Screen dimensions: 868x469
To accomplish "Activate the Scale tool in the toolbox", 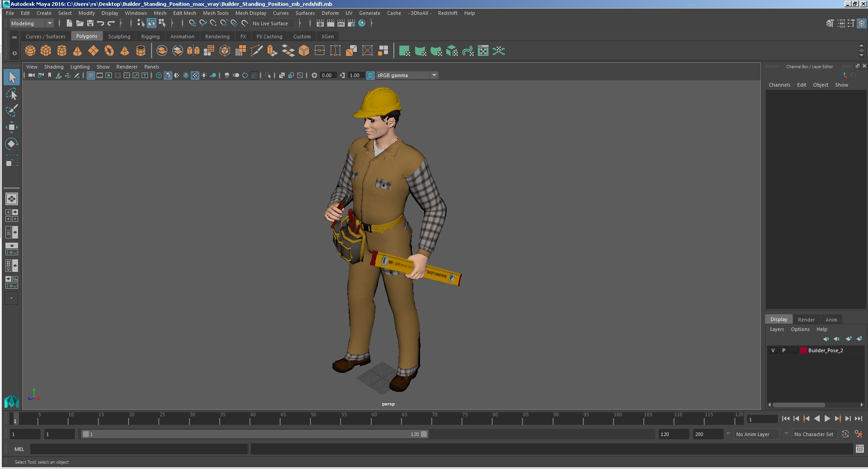I will click(12, 161).
